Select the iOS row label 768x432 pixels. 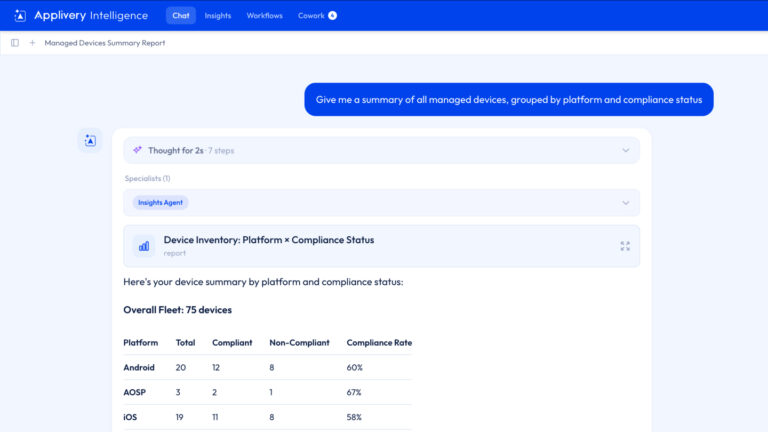click(x=130, y=417)
